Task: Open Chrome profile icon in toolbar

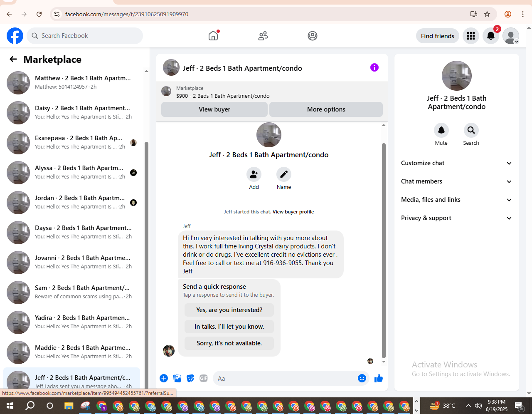Action: pos(508,14)
